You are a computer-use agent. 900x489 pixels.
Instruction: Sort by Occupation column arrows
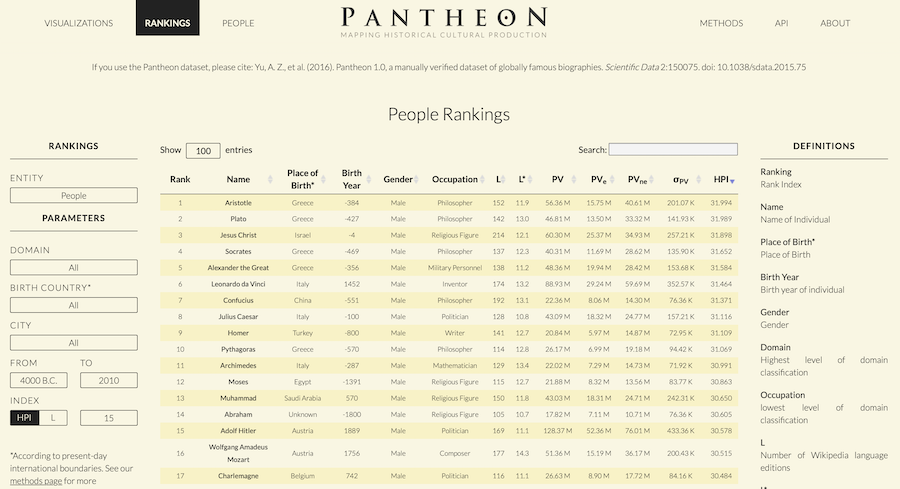(x=481, y=180)
